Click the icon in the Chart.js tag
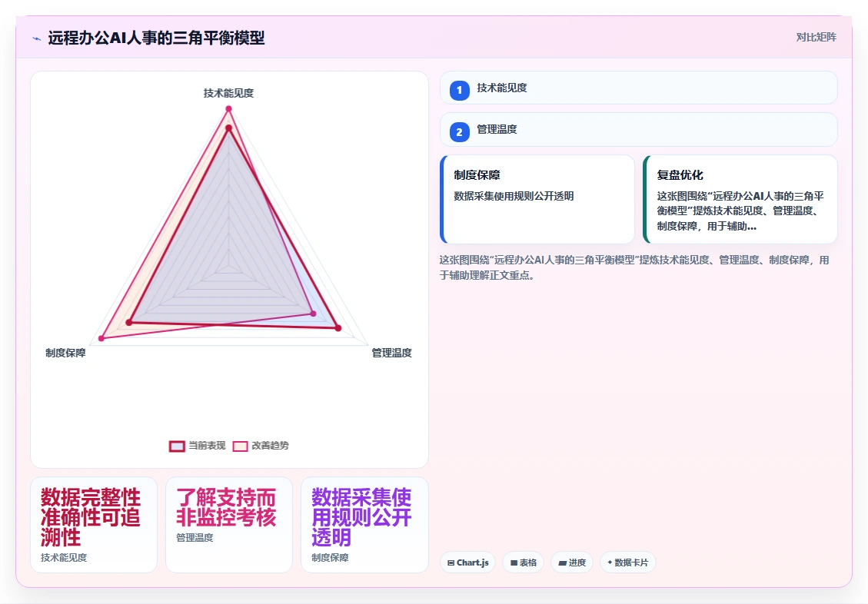This screenshot has height=604, width=868. click(x=451, y=563)
